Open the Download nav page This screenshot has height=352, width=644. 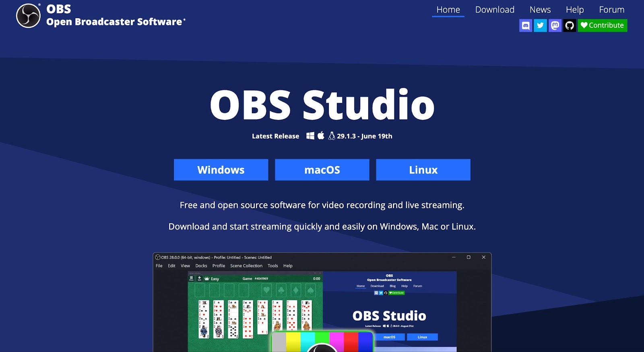pos(495,10)
